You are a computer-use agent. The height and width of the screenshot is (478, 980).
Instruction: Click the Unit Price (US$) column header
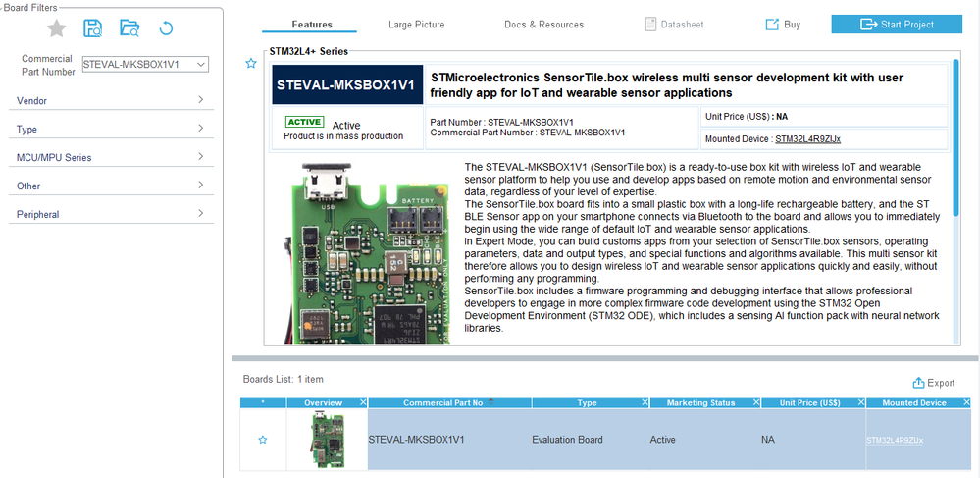(x=809, y=403)
